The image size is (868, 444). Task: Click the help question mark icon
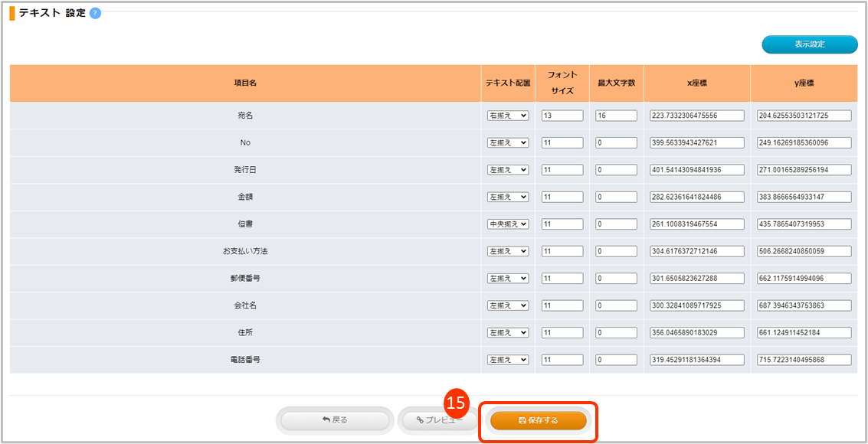(95, 13)
